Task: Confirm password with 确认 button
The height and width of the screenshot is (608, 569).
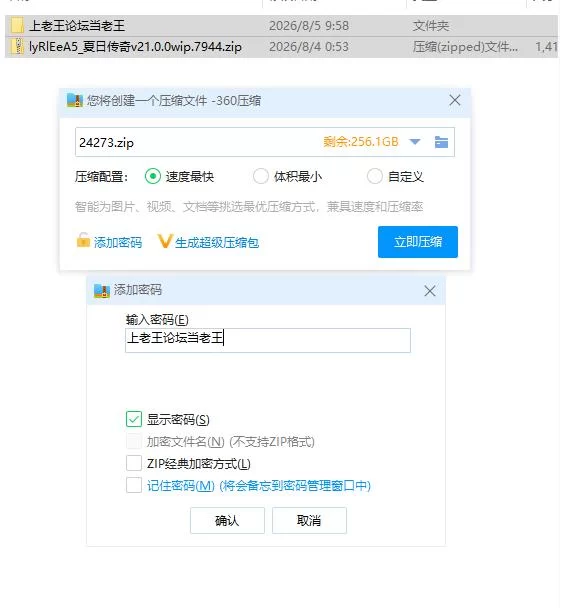Action: coord(227,520)
